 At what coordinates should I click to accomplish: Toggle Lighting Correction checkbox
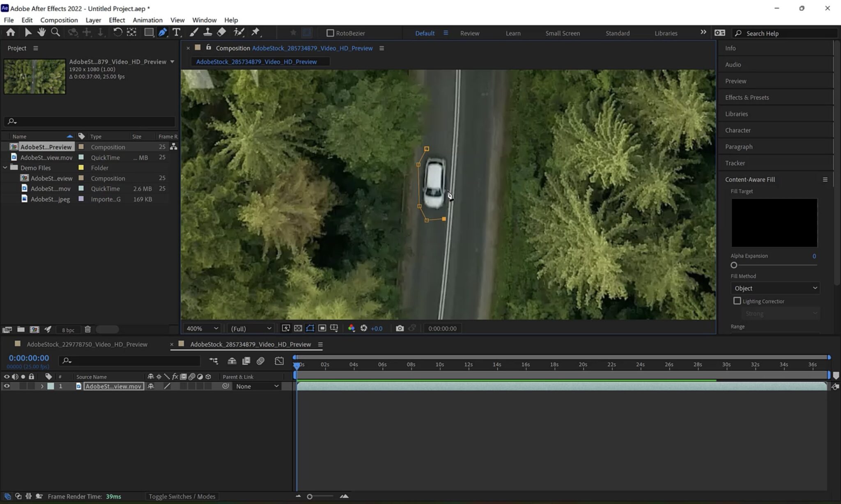click(737, 301)
